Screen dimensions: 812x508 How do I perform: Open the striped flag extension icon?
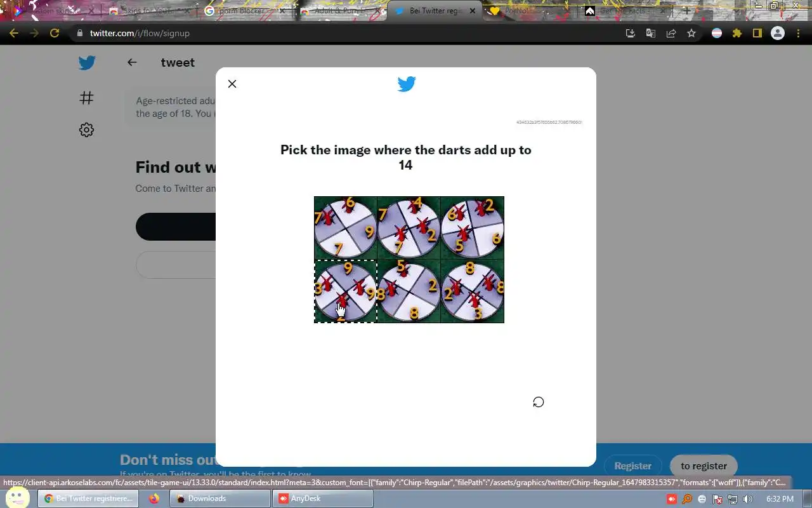tap(717, 33)
